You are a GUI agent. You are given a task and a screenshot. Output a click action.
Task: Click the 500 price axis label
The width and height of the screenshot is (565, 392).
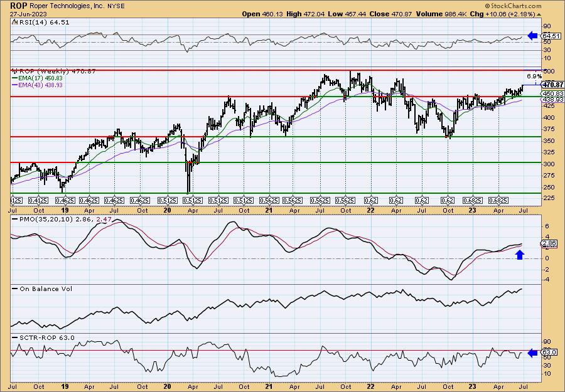tap(549, 71)
